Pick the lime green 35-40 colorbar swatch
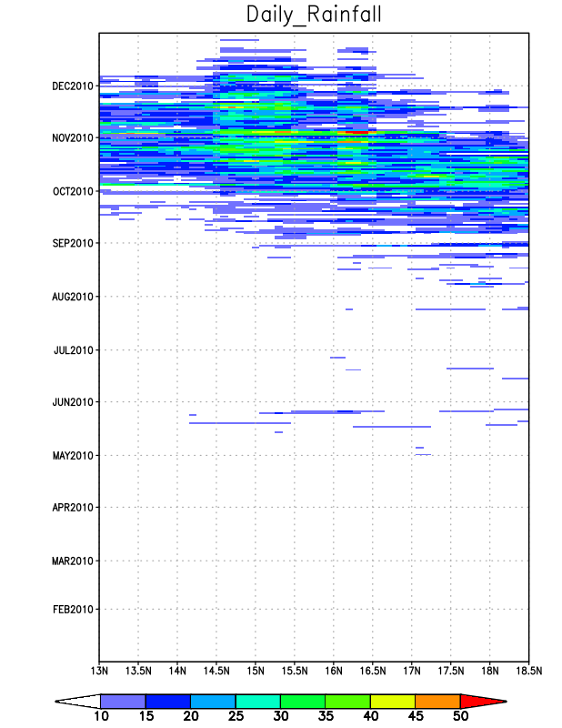This screenshot has width=562, height=728. click(x=347, y=701)
